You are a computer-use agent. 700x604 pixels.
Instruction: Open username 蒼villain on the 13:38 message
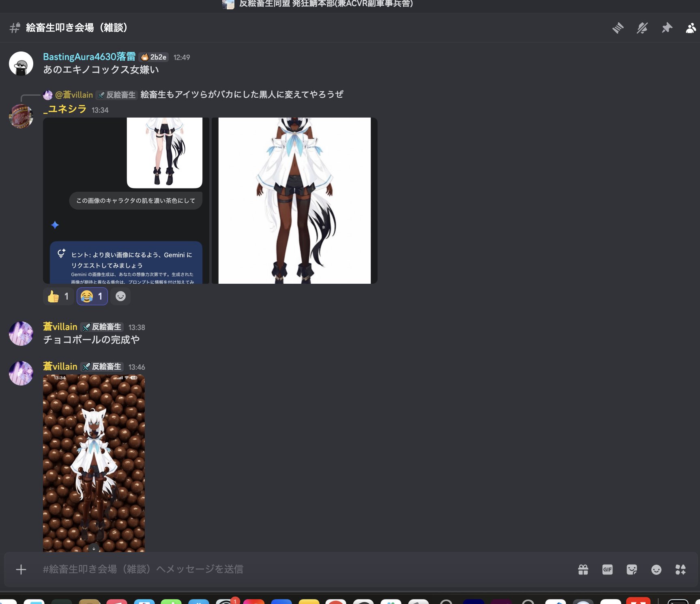click(60, 327)
